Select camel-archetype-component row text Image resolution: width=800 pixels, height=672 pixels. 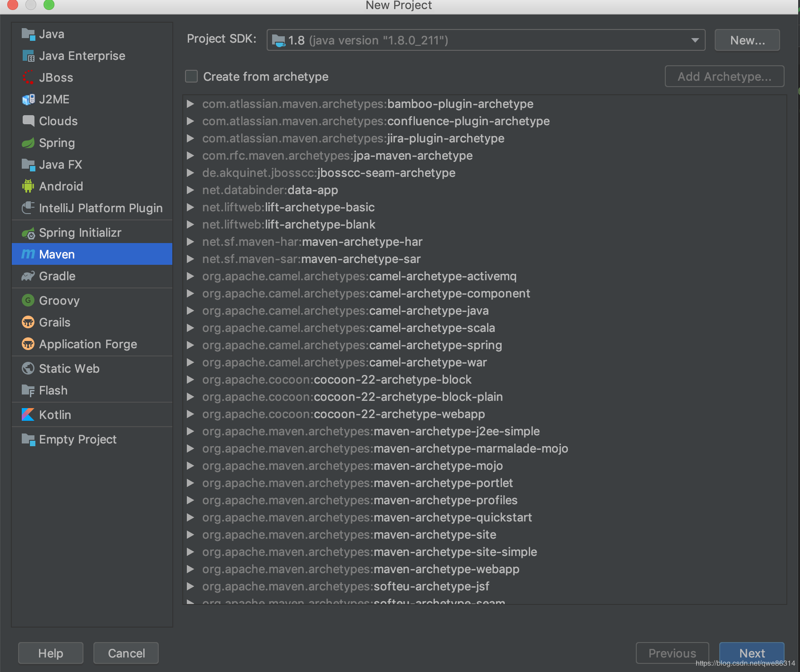click(x=366, y=293)
